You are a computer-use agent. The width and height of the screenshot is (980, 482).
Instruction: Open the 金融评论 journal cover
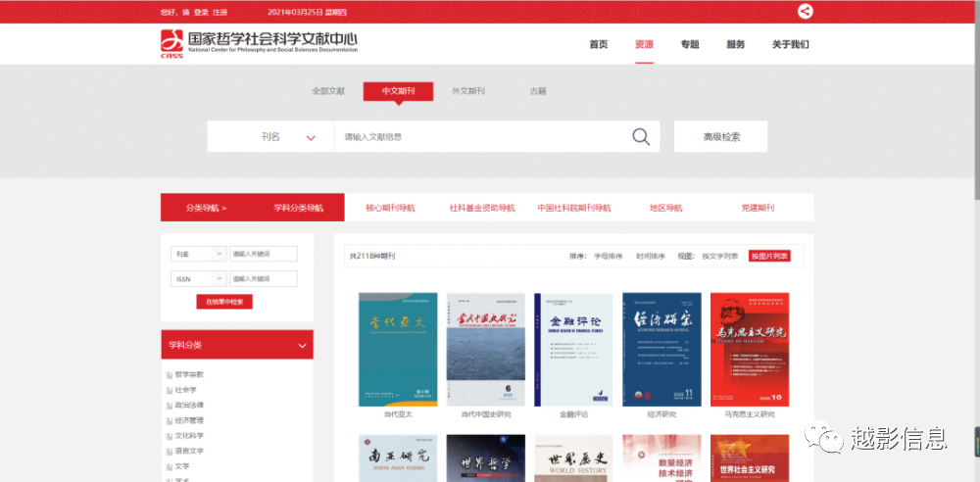[573, 350]
